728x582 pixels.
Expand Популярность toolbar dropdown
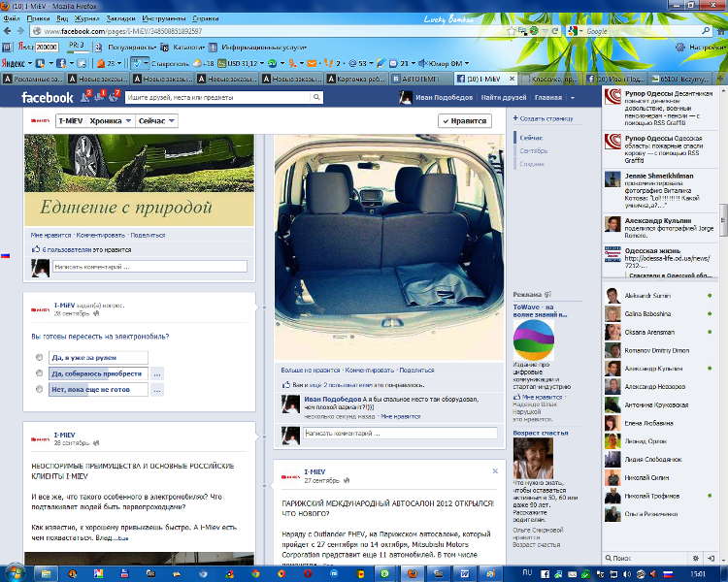pyautogui.click(x=132, y=47)
